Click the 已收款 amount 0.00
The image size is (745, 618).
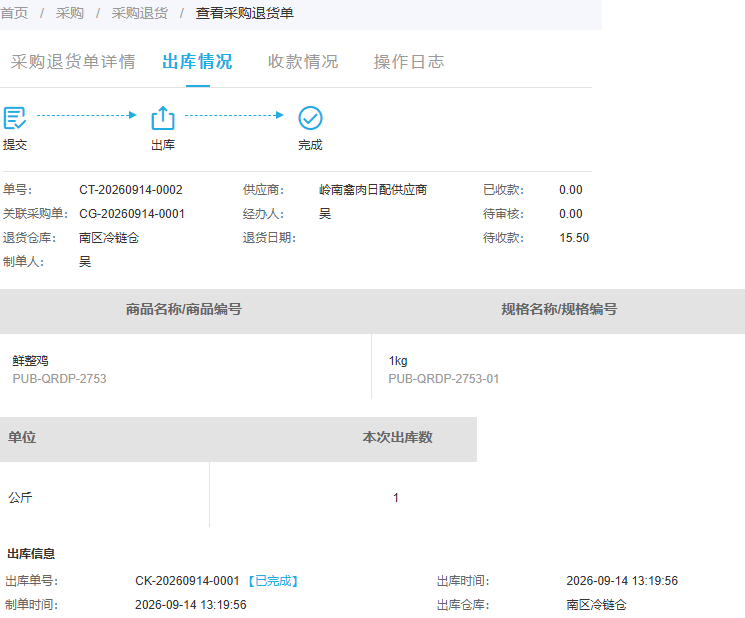point(571,190)
